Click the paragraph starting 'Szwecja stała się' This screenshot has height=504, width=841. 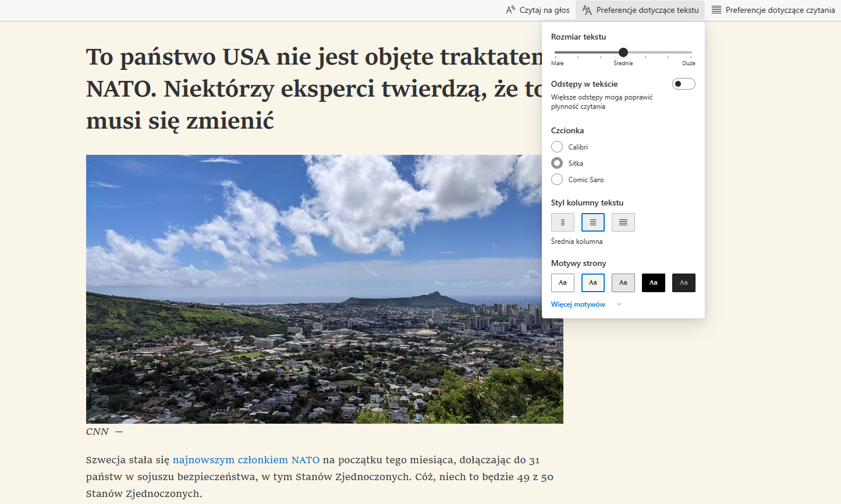point(320,477)
